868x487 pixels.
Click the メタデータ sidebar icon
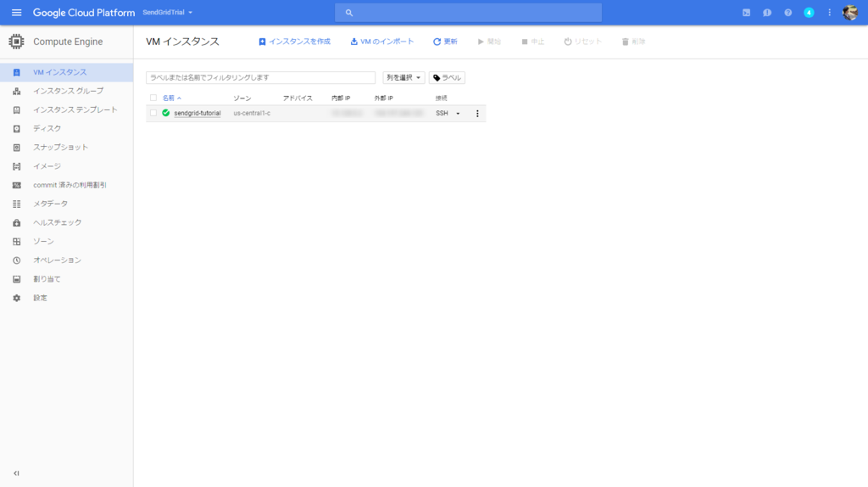click(x=17, y=204)
